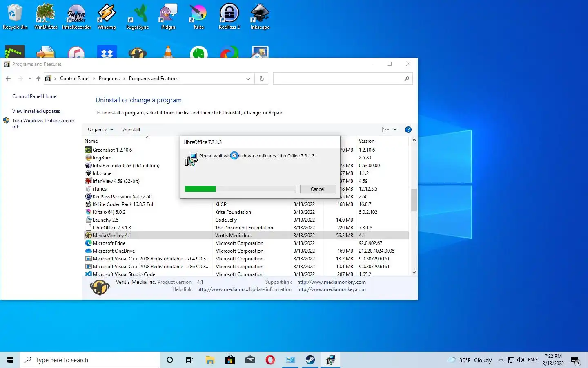Open the notification center icon
This screenshot has height=368, width=588.
coord(575,360)
